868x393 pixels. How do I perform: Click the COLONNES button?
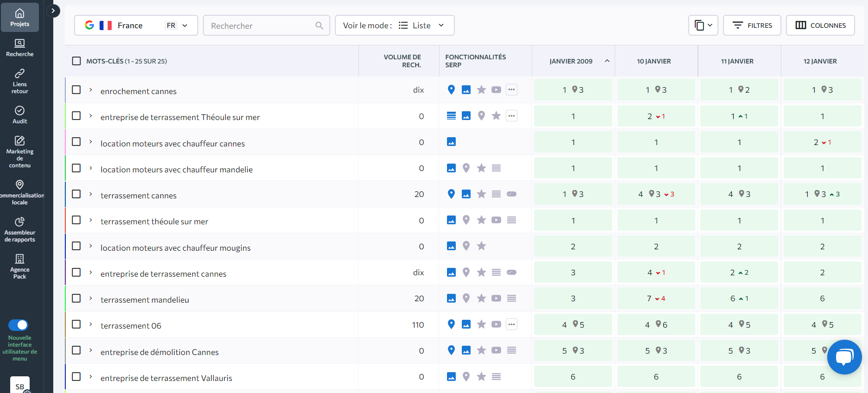[820, 25]
